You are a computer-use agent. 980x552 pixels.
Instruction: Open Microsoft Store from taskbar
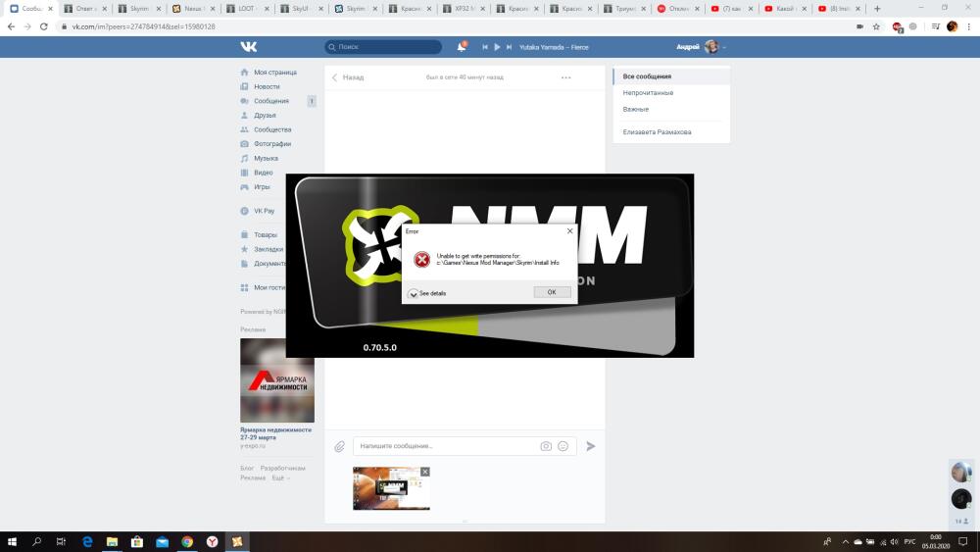137,542
